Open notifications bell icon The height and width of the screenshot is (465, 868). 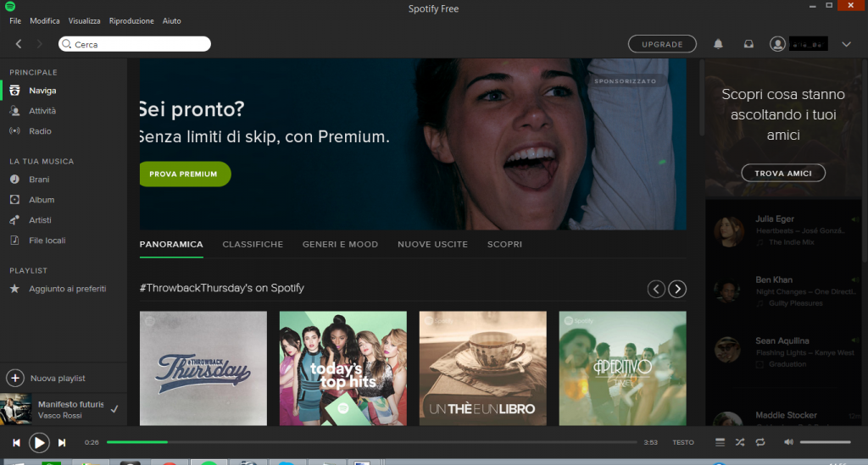718,44
